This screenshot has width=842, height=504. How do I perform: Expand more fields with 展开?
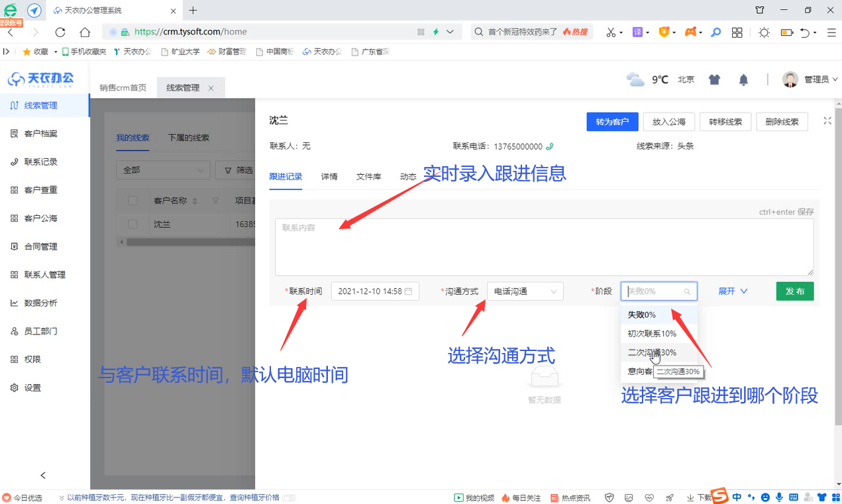(x=733, y=291)
